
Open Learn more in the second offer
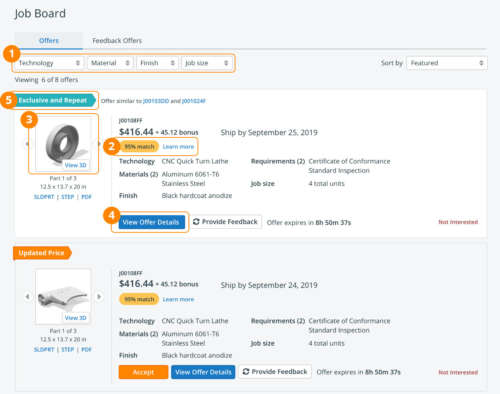tap(178, 299)
